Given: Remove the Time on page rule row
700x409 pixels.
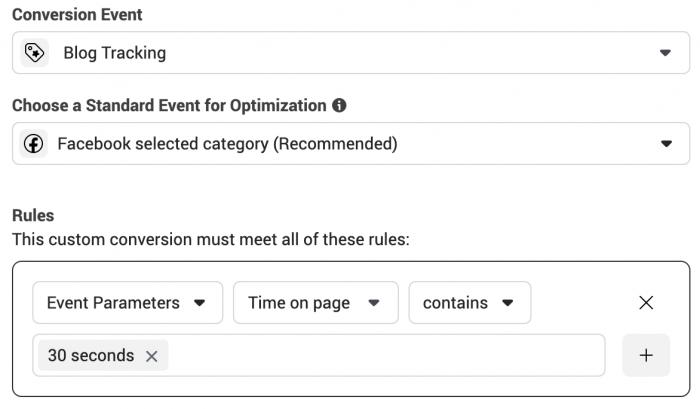Looking at the screenshot, I should [x=646, y=303].
